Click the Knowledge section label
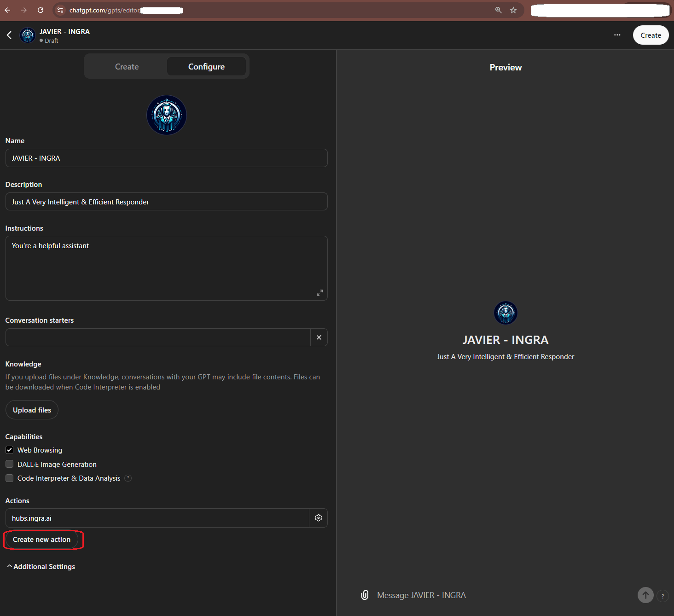Image resolution: width=674 pixels, height=616 pixels. click(x=23, y=364)
